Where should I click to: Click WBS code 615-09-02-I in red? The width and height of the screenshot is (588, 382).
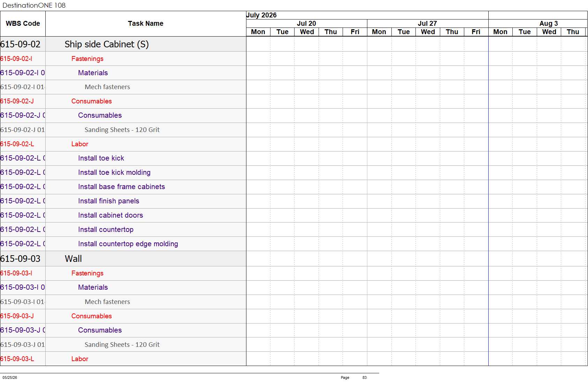pos(16,59)
